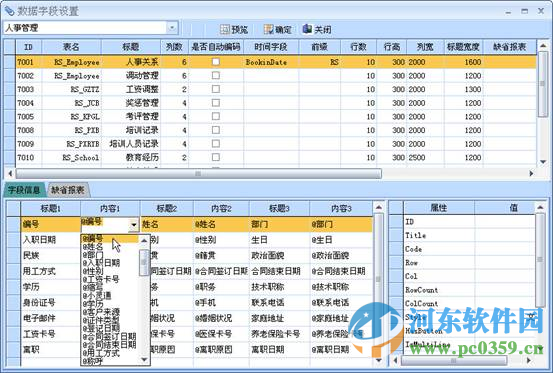553x373 pixels.
Task: Open the 人事管理 module dropdown
Action: 172,27
